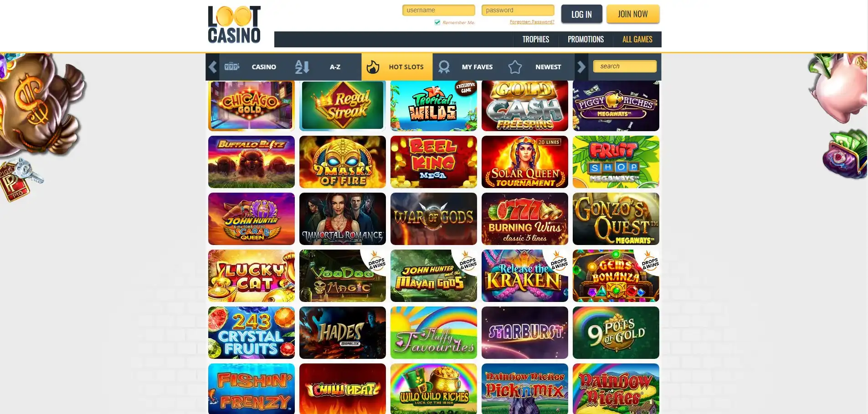Select the All Games menu item
The height and width of the screenshot is (414, 868).
[637, 40]
